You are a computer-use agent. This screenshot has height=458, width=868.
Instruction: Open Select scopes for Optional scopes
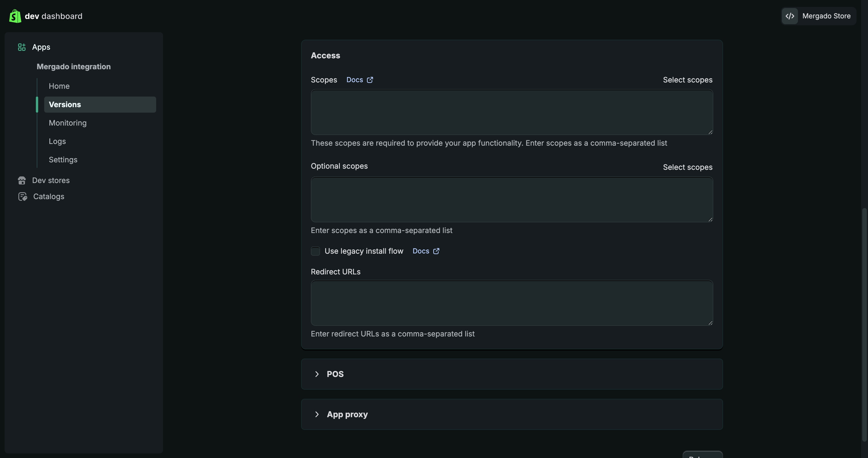687,167
